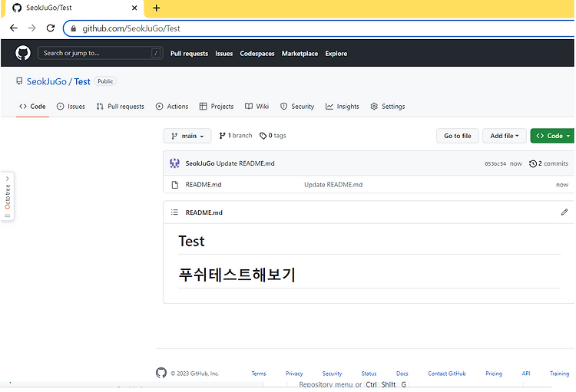
Task: Select the Insights repository tab
Action: click(343, 107)
